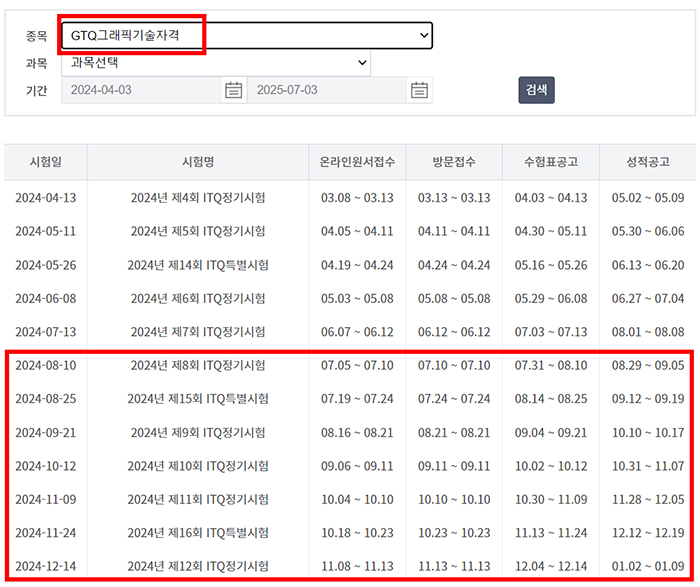Click online registration period 07.05 ~ 07.10

[357, 366]
